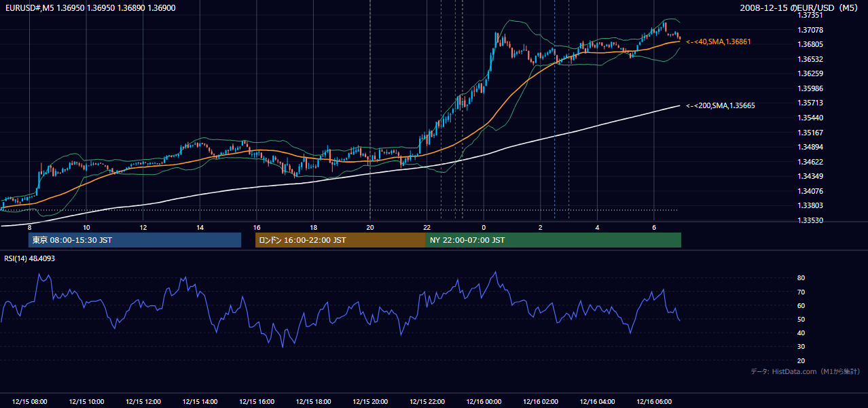Click RSI scale value 50
Image resolution: width=868 pixels, height=408 pixels.
point(801,319)
